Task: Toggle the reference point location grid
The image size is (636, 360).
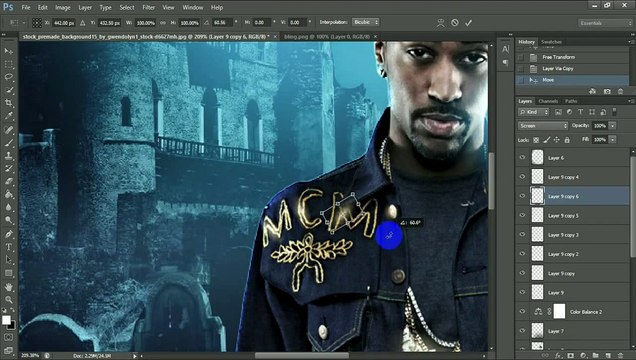Action: coord(37,23)
